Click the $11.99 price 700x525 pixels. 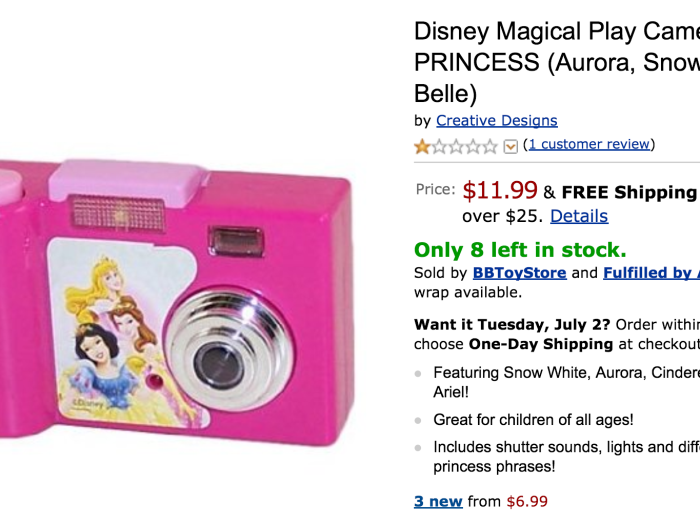pyautogui.click(x=500, y=191)
